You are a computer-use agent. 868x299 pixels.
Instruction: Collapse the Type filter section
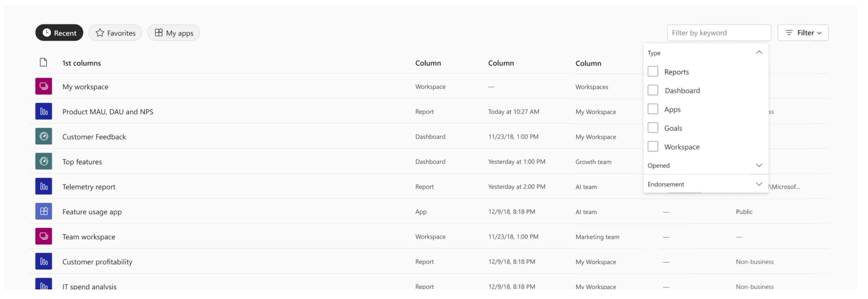(x=759, y=53)
